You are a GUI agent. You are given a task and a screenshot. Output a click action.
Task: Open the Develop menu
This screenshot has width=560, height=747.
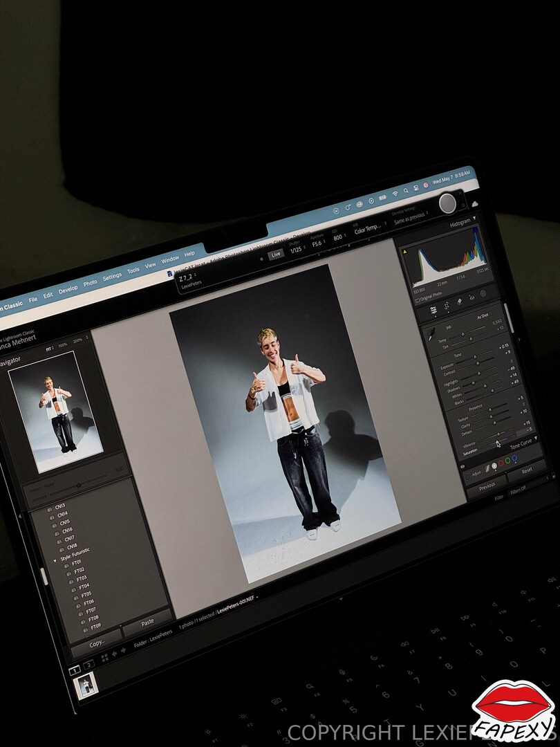tap(68, 290)
